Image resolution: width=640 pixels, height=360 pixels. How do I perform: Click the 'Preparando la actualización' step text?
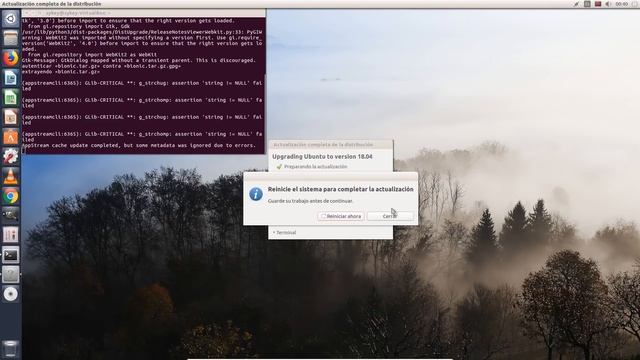pyautogui.click(x=316, y=167)
